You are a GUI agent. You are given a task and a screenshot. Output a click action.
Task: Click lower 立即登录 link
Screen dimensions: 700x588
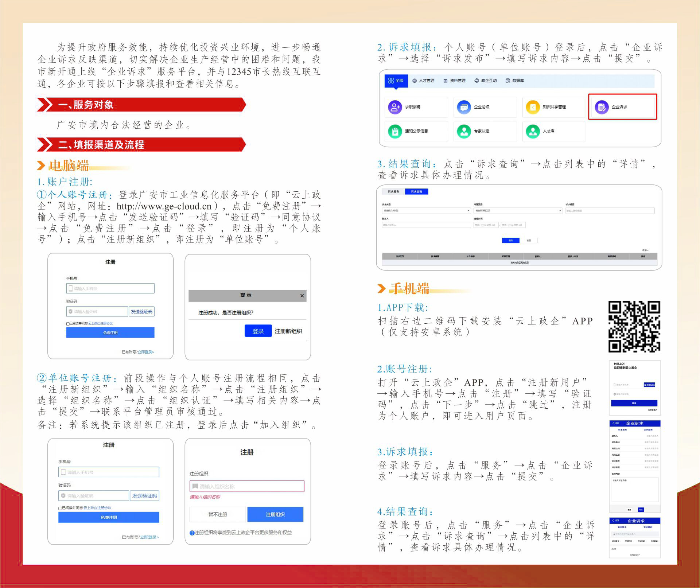pos(149,537)
